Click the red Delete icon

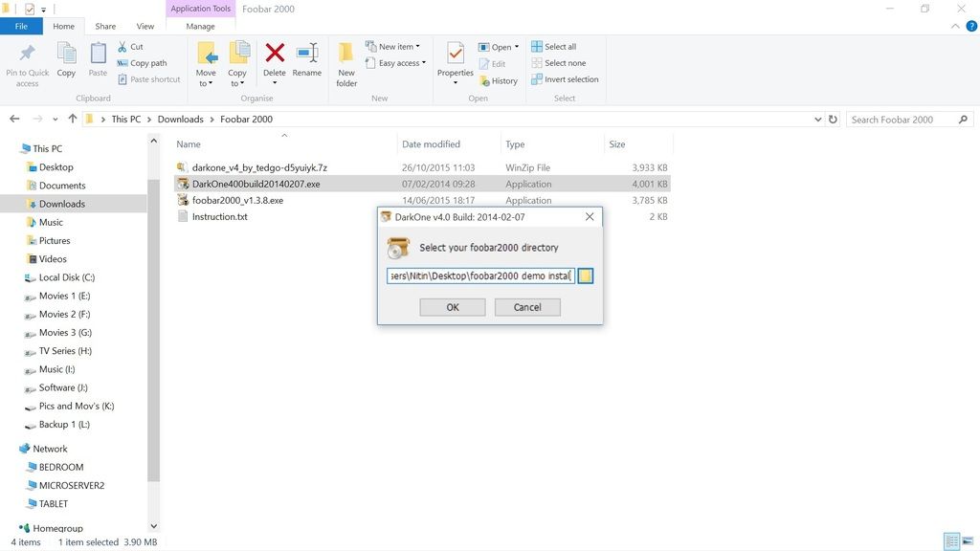tap(275, 54)
